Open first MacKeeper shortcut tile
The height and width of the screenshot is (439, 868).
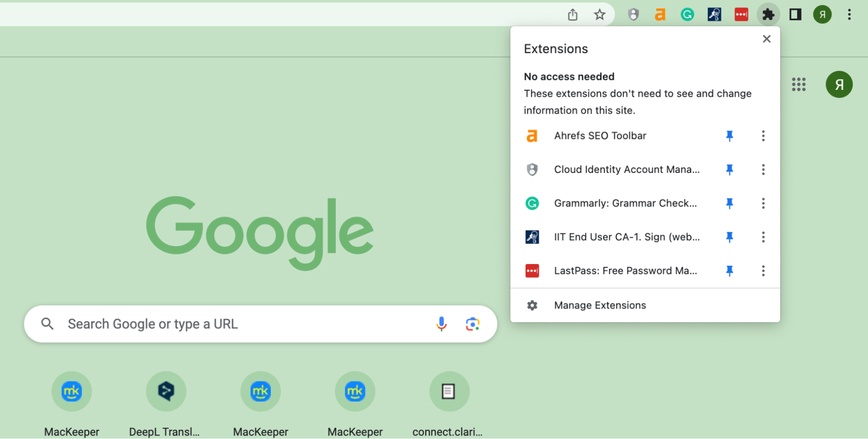[x=72, y=391]
